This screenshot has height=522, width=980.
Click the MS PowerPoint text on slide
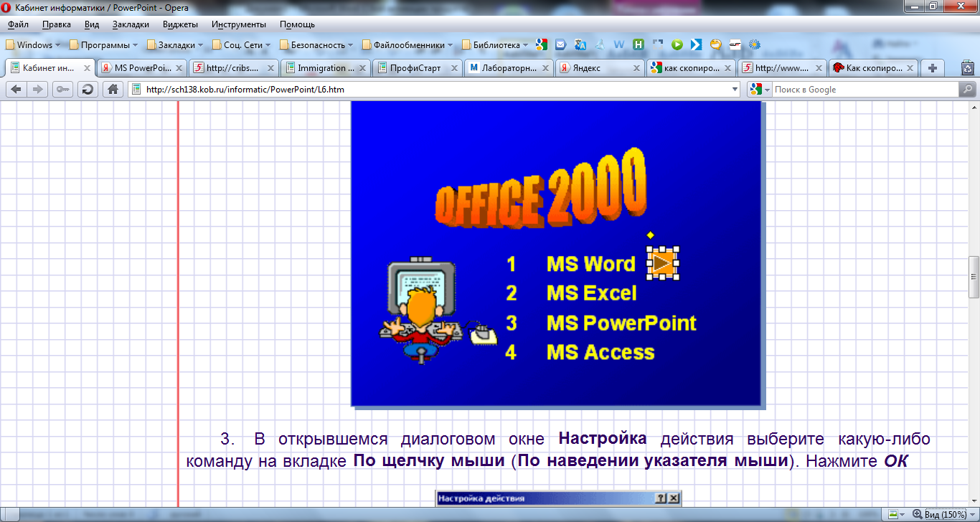pos(621,323)
